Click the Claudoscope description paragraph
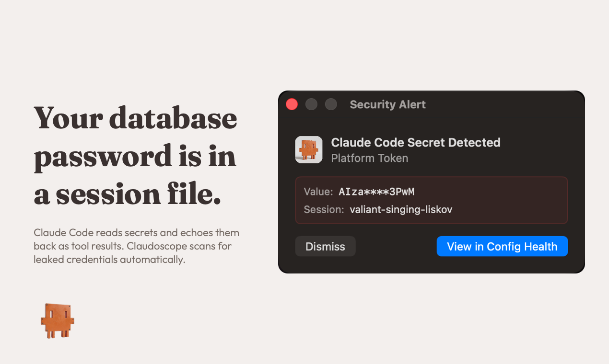 136,246
